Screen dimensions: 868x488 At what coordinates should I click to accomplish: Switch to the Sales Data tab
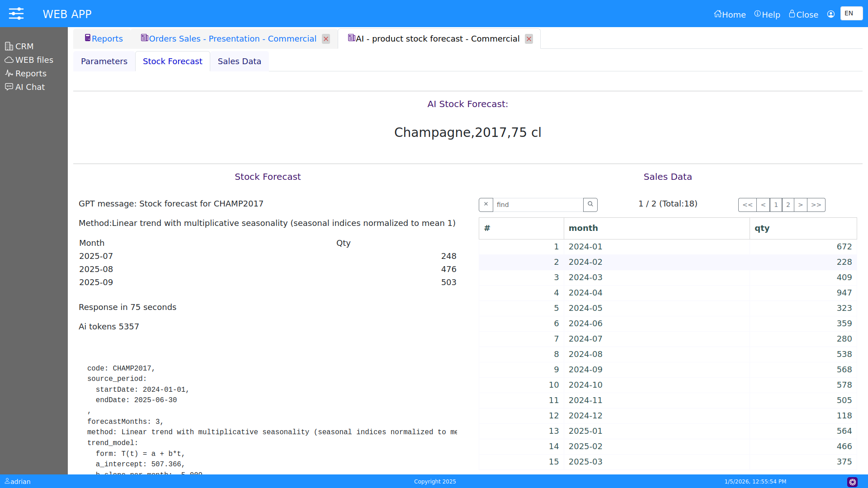click(239, 61)
